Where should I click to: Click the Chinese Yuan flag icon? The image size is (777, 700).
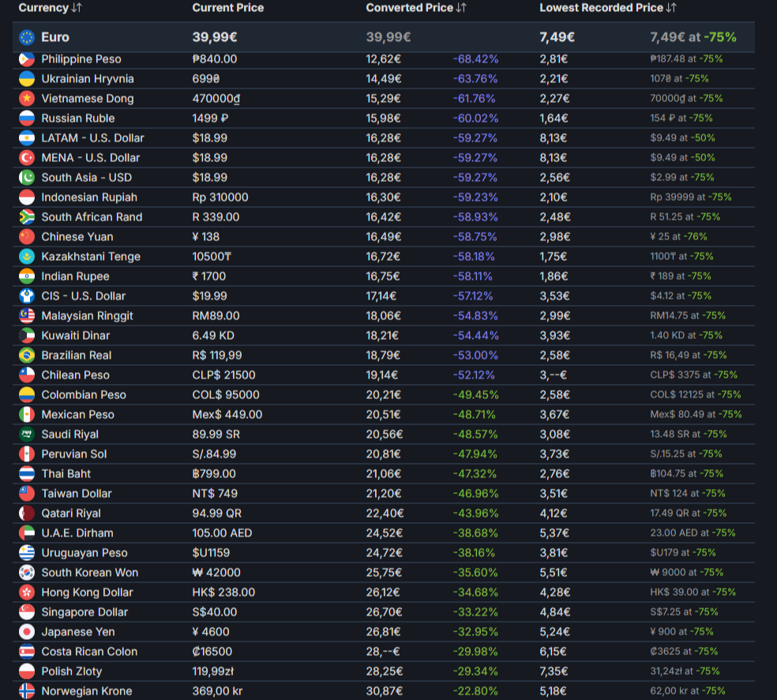[27, 237]
